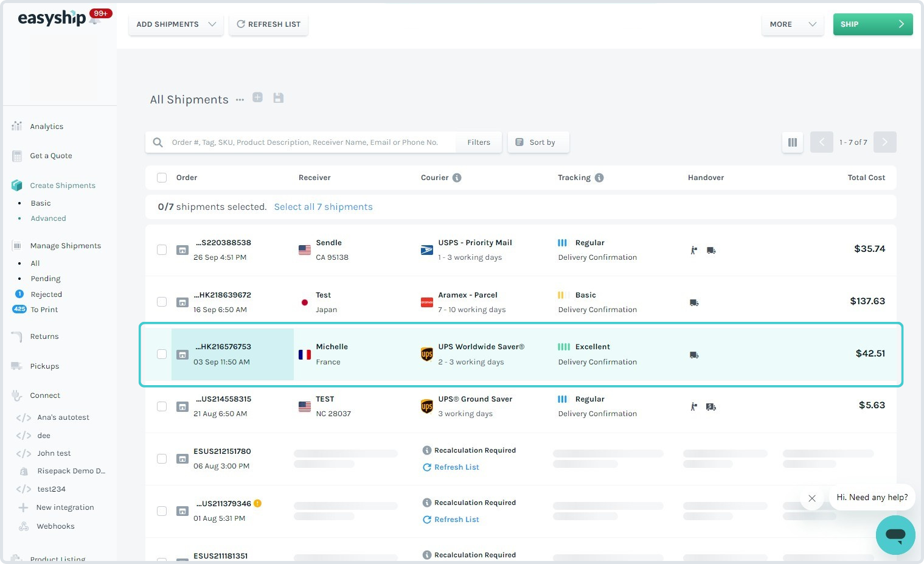This screenshot has height=564, width=924.
Task: Open the notification bell with 99+ badge
Action: [x=95, y=19]
